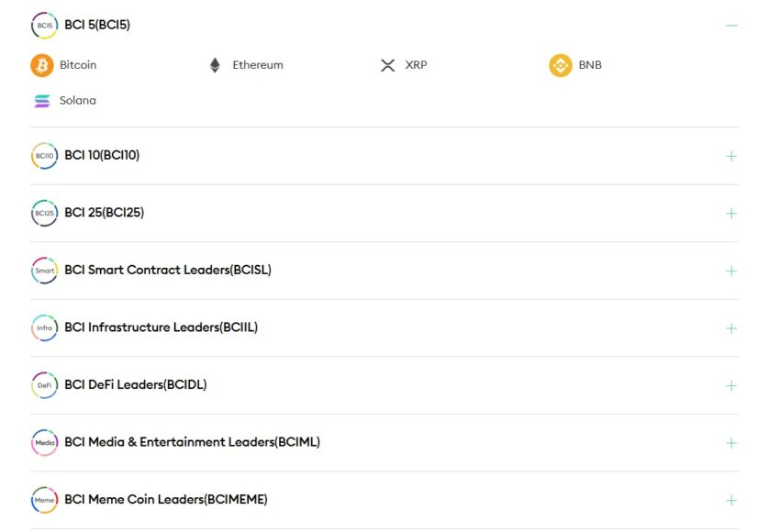This screenshot has height=532, width=780.
Task: Select the BCI Infrastructure Leaders row
Action: [x=162, y=327]
